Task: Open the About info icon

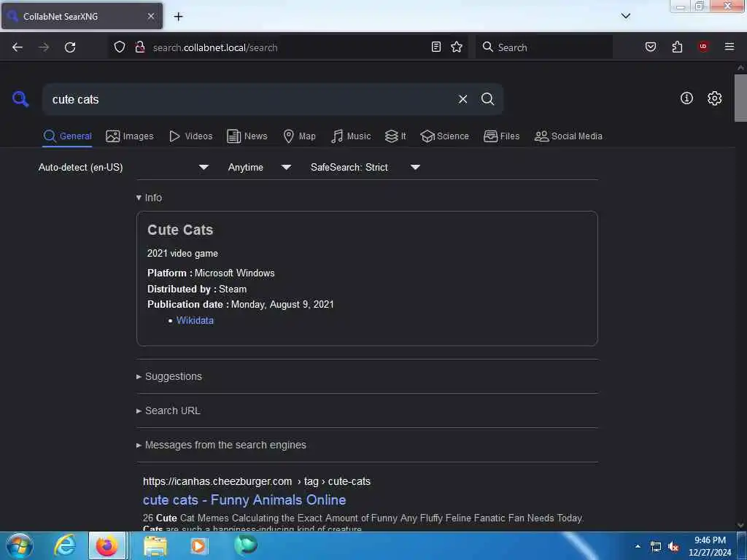Action: [686, 98]
